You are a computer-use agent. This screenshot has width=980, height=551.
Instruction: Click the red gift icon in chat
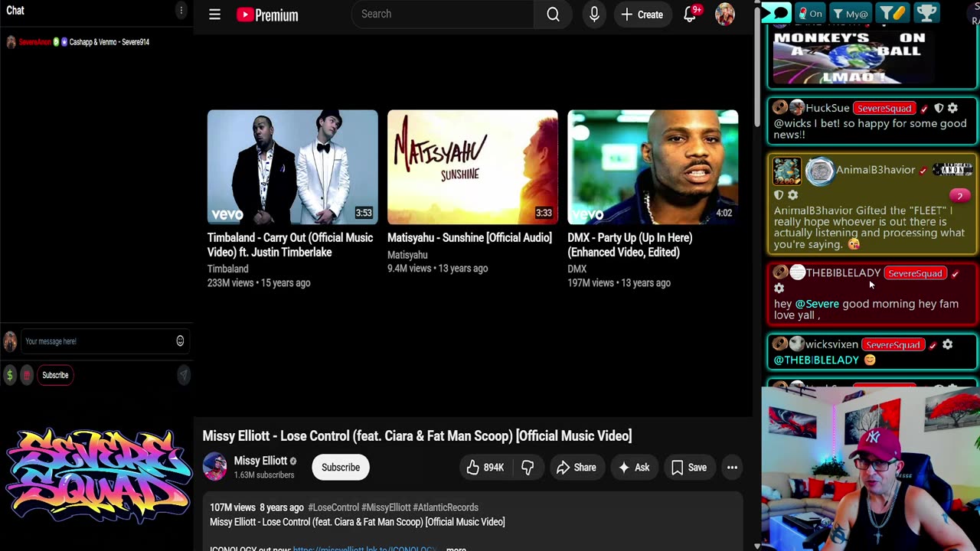click(x=27, y=375)
